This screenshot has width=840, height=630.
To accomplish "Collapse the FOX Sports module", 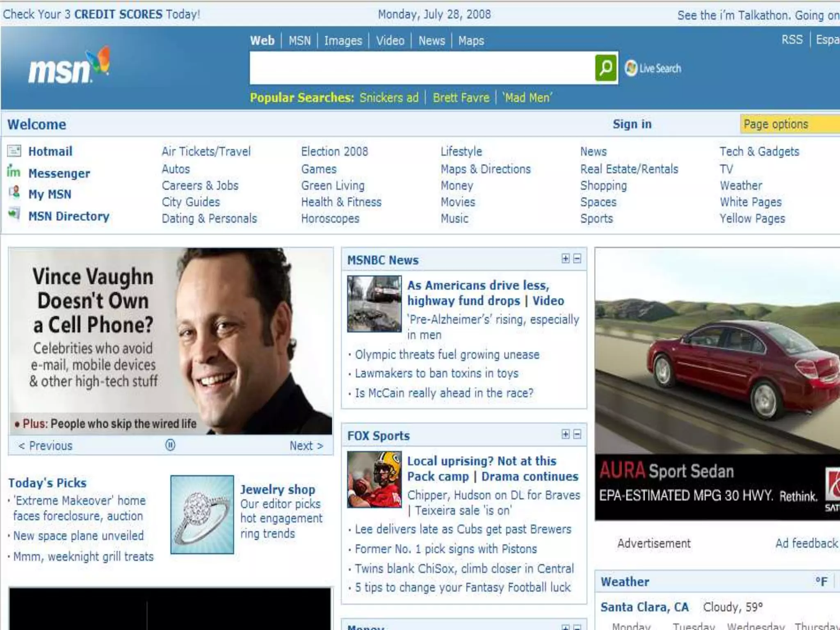I will click(577, 434).
